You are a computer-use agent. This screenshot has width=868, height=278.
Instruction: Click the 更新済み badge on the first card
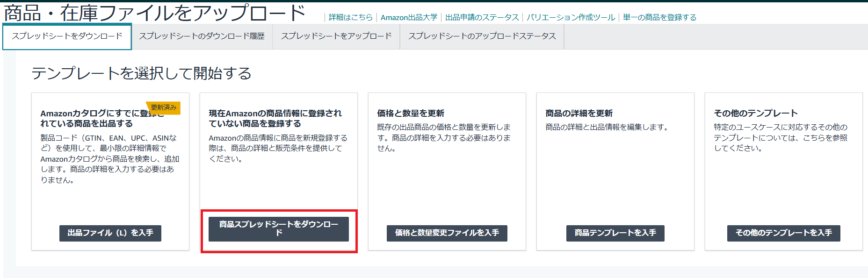(163, 108)
